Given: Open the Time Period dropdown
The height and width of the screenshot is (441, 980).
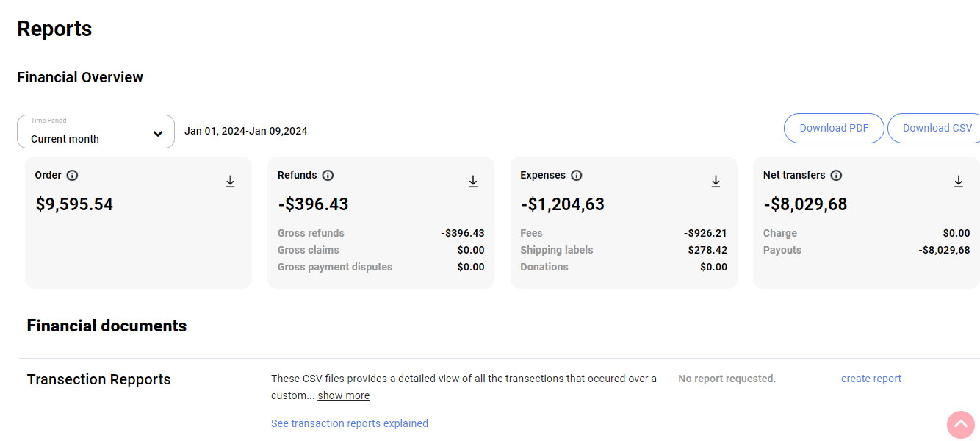Looking at the screenshot, I should [96, 132].
